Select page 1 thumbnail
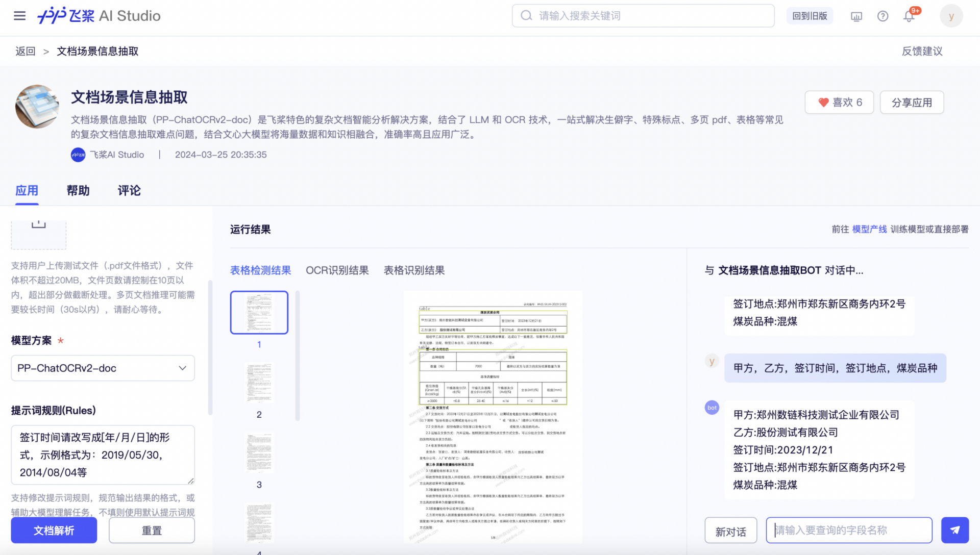The width and height of the screenshot is (980, 555). (259, 312)
